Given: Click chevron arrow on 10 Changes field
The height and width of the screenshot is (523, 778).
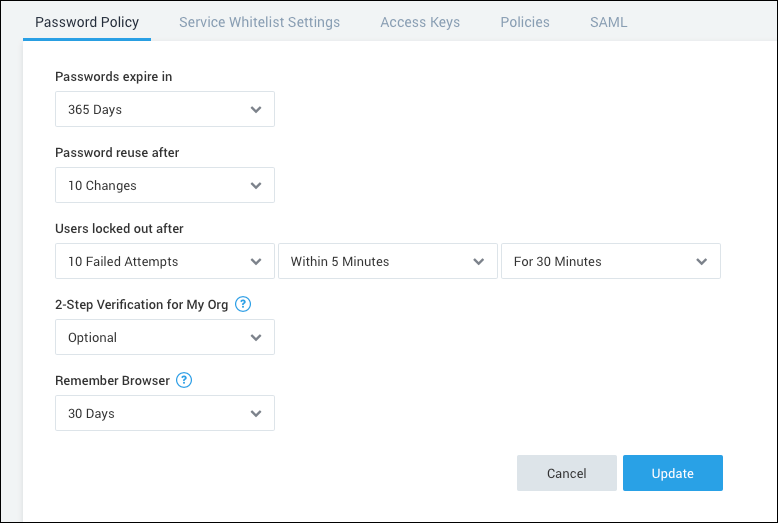Looking at the screenshot, I should (256, 186).
